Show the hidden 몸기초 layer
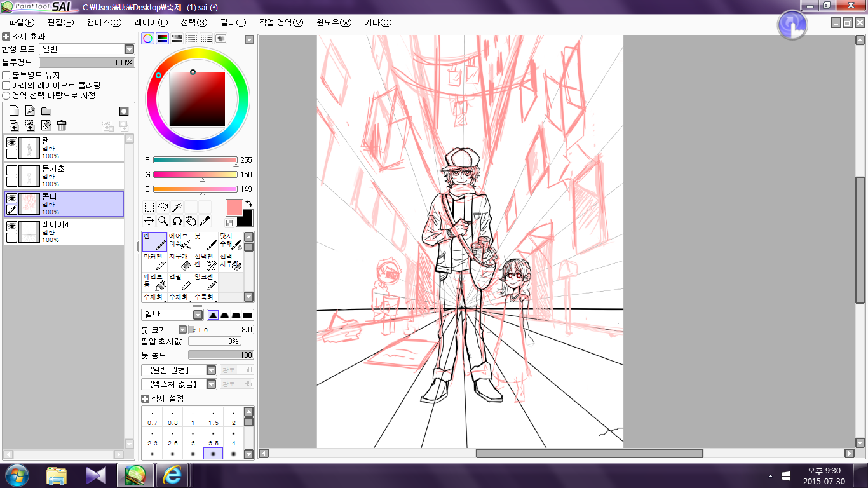The height and width of the screenshot is (488, 868). click(x=11, y=170)
